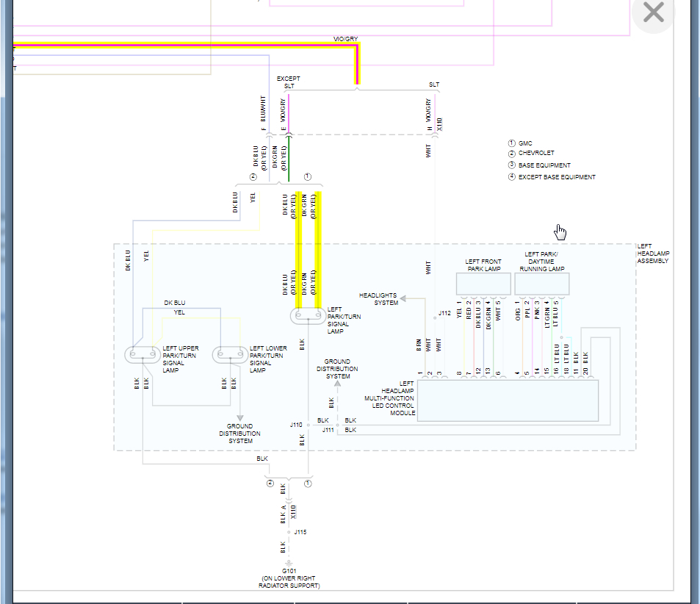Click the LEFT LOWER PARK/TURN SIGNAL LAMP symbol
This screenshot has width=700, height=604.
point(230,354)
